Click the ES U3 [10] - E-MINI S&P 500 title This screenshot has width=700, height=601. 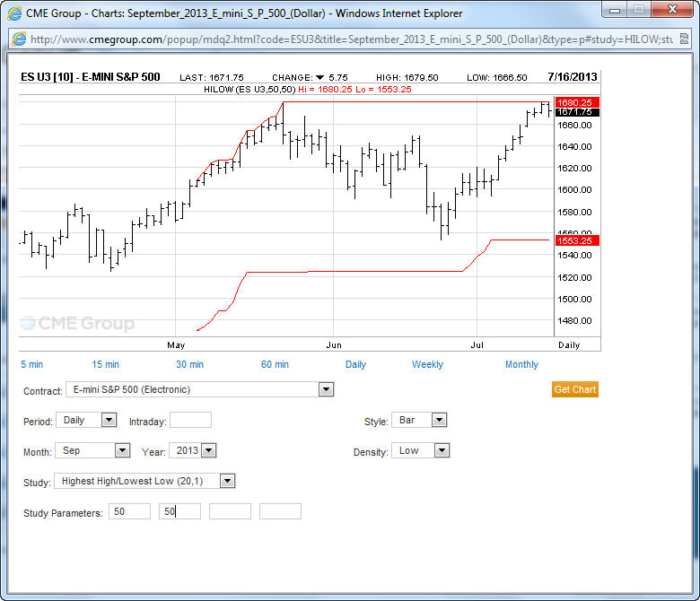tap(90, 77)
